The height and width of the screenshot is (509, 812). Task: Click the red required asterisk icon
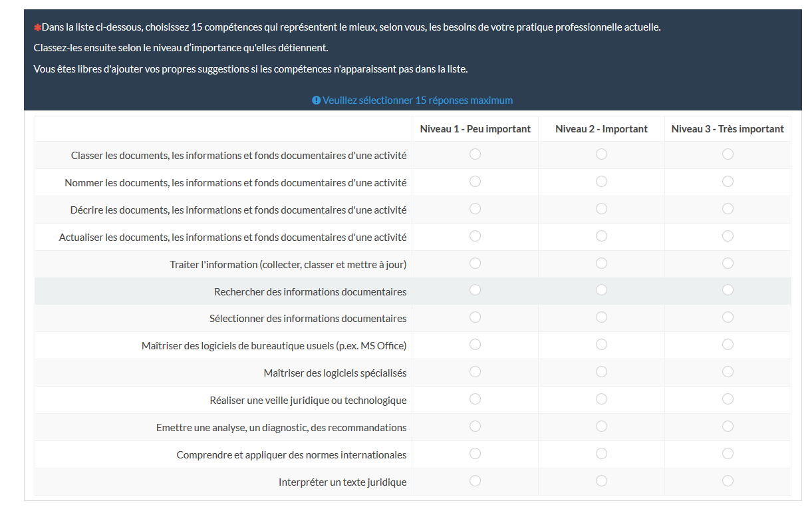(x=37, y=27)
